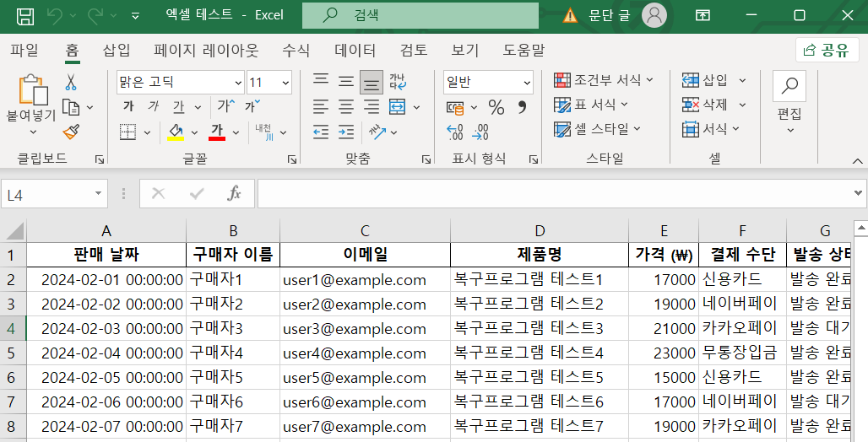This screenshot has width=868, height=442.
Task: Click the wrap text icon
Action: 398,82
